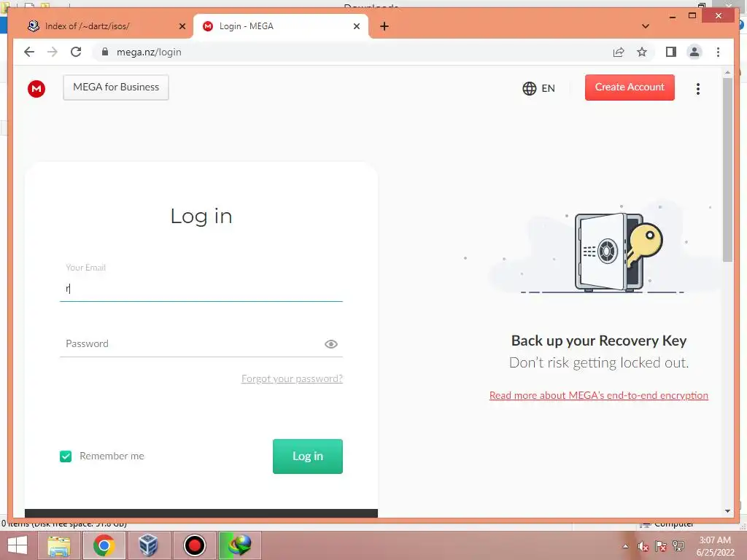Open VirtualBox from the taskbar

pos(148,545)
